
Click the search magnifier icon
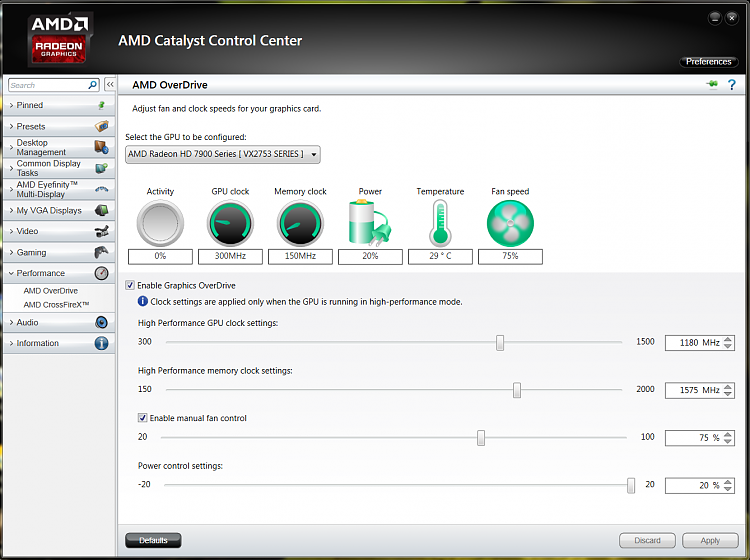[92, 85]
